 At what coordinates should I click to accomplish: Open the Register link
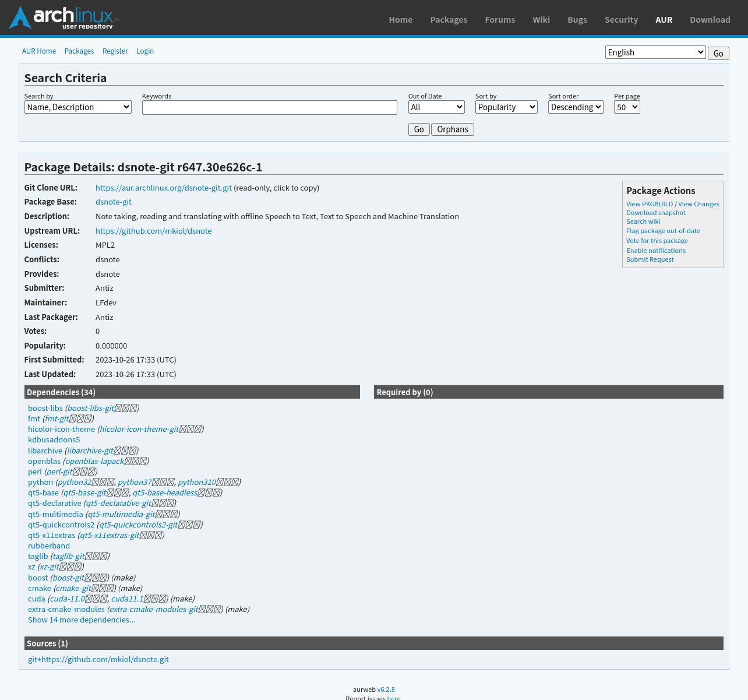point(115,51)
